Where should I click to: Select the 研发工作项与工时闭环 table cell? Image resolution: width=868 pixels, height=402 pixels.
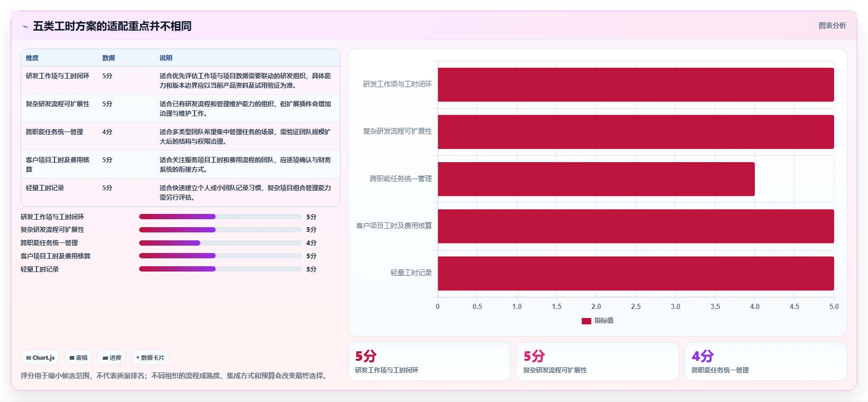(58, 76)
